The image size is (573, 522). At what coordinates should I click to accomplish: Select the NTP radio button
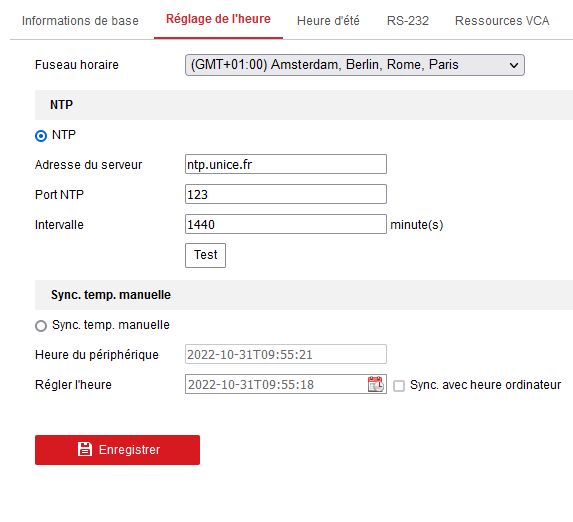click(x=41, y=136)
